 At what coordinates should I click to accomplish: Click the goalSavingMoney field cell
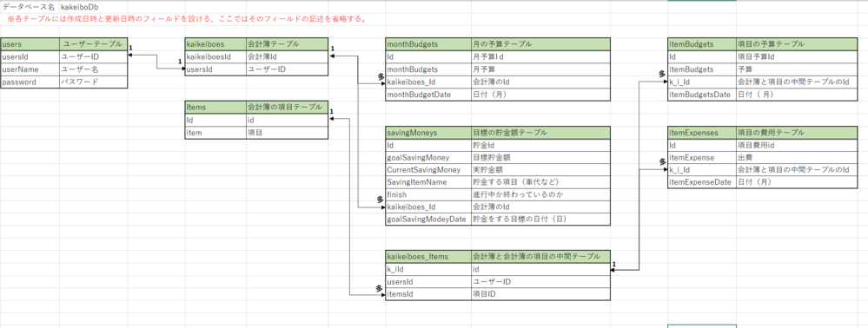point(427,158)
